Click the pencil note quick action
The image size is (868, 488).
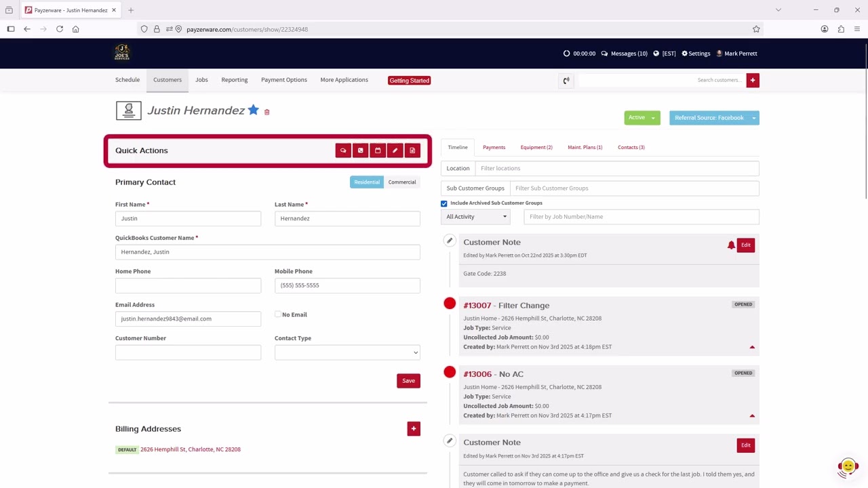click(x=395, y=150)
